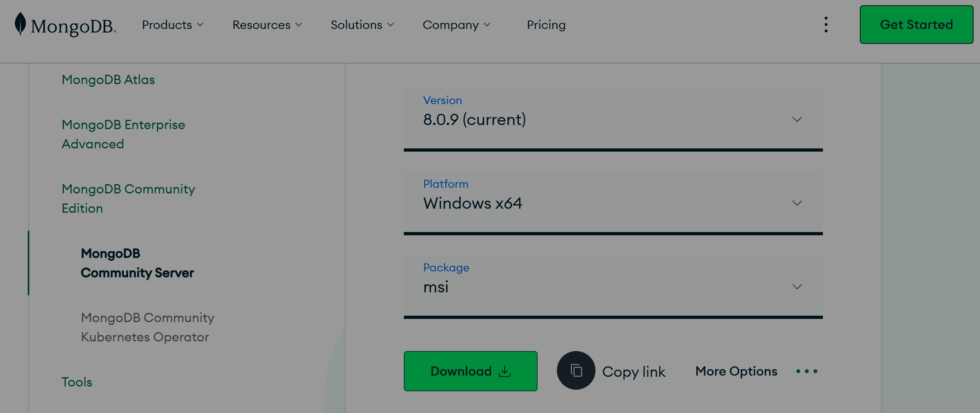This screenshot has height=413, width=980.
Task: Open the Tools sidebar link
Action: 77,382
